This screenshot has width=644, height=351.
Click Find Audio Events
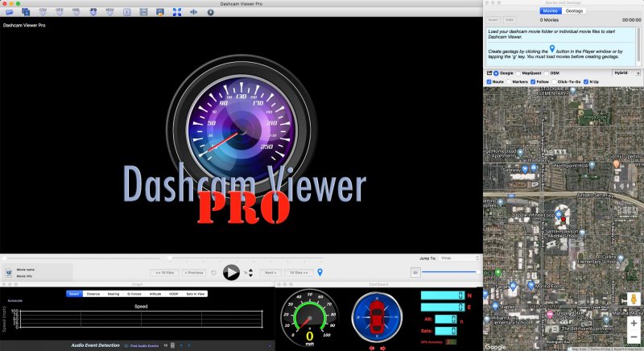(x=144, y=346)
